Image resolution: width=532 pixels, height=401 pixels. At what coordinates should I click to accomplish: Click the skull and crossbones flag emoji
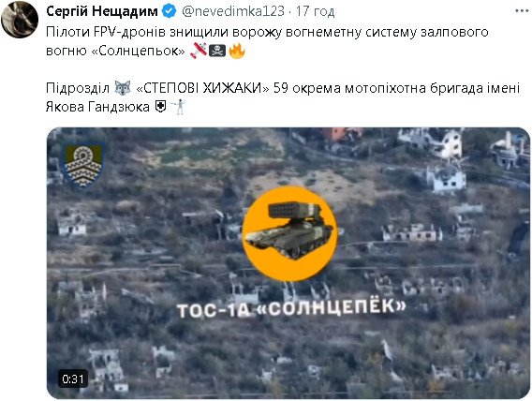(x=217, y=51)
